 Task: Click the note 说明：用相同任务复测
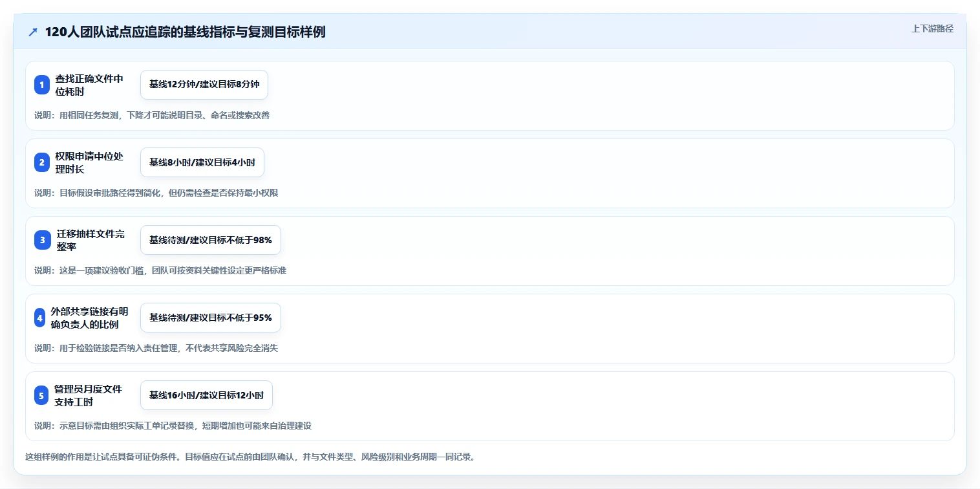click(x=152, y=115)
